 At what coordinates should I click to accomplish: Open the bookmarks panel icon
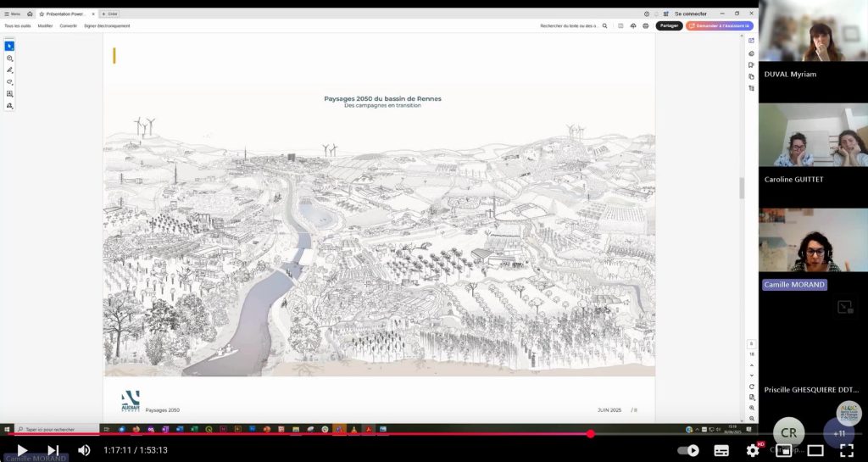(x=751, y=65)
